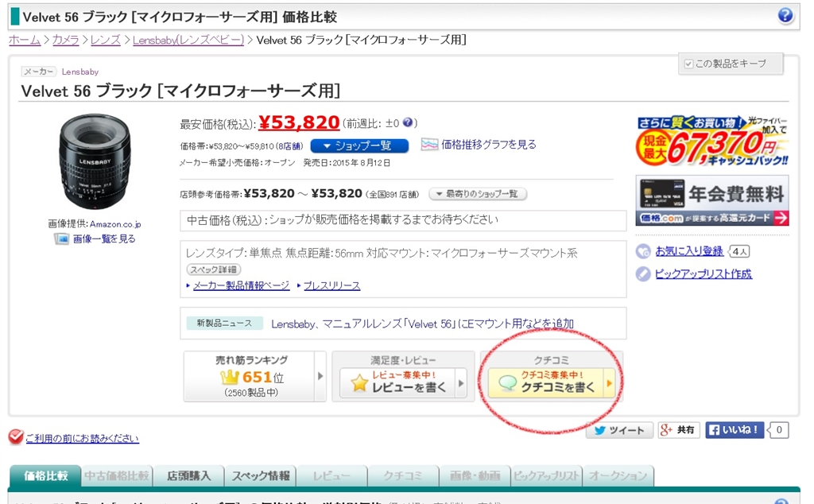The image size is (814, 504).
Task: Like with Facebook いいね！ button
Action: click(x=734, y=430)
